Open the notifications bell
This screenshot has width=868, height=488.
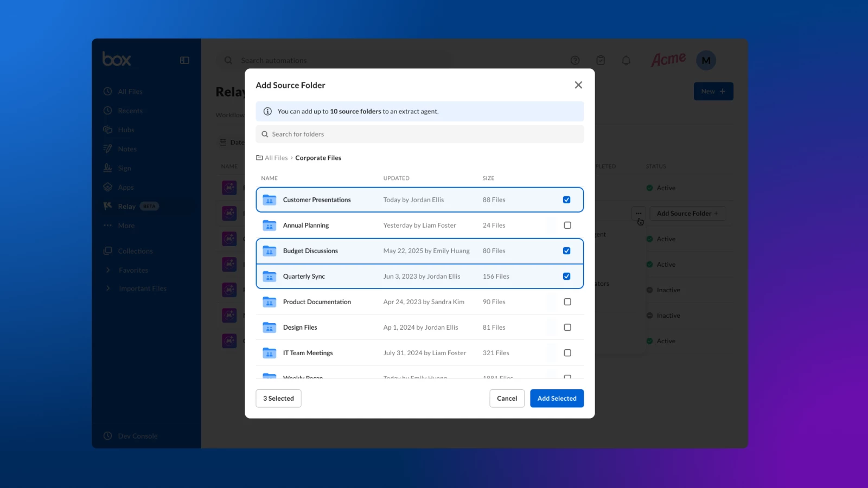pyautogui.click(x=626, y=60)
